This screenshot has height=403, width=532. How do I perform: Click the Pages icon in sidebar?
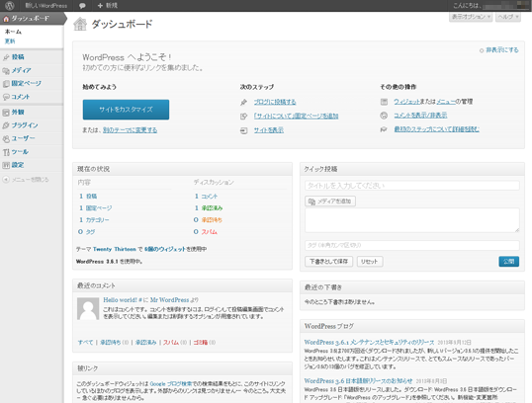[x=6, y=84]
